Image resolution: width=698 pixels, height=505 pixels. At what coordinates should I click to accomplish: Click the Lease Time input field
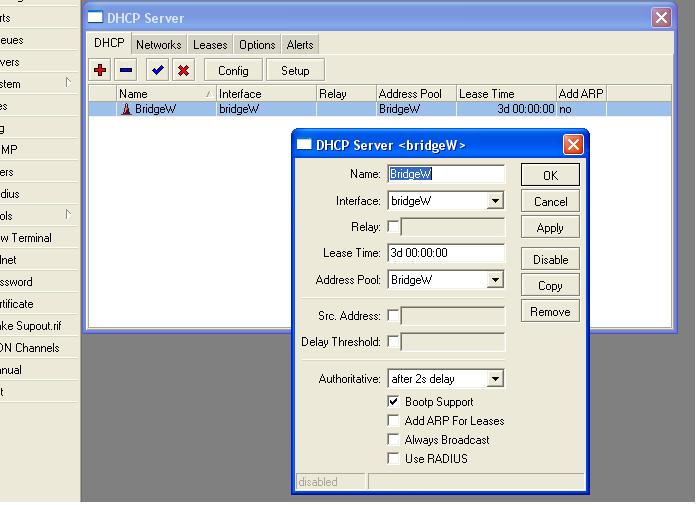click(446, 253)
